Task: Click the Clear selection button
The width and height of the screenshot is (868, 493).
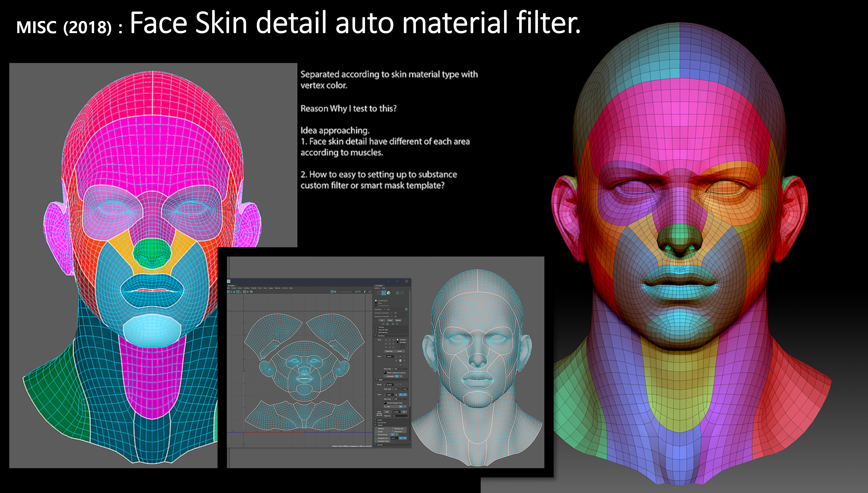Action: pyautogui.click(x=390, y=320)
